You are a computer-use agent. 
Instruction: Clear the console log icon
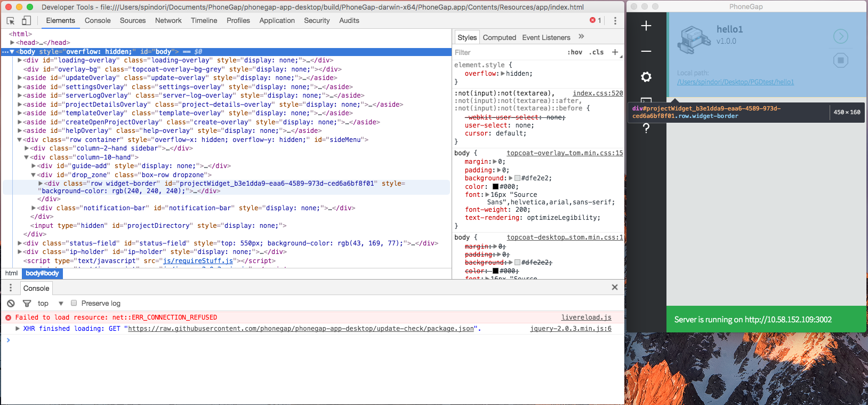pos(11,303)
